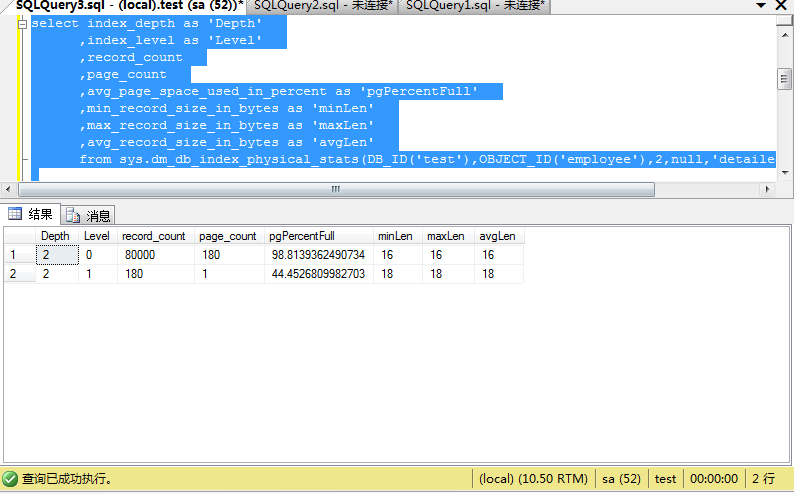Open the SQLQuery2.sql tab
This screenshot has width=794, height=494.
[x=323, y=6]
